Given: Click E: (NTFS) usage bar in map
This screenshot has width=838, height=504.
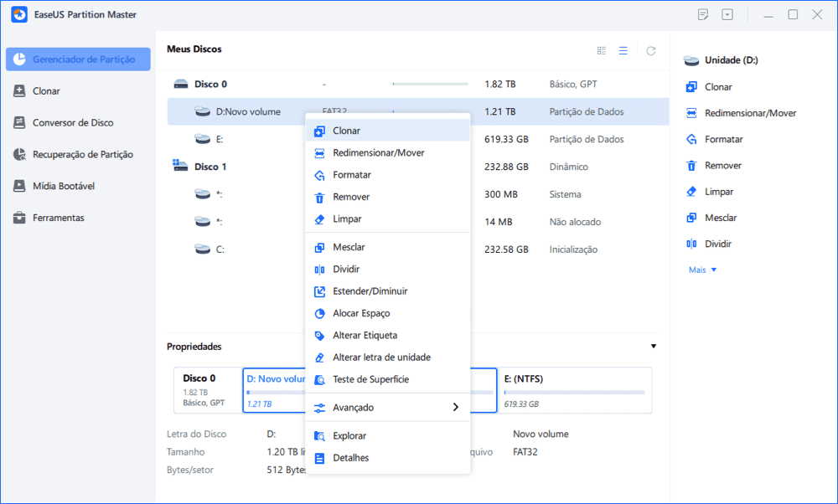Looking at the screenshot, I should (x=575, y=393).
